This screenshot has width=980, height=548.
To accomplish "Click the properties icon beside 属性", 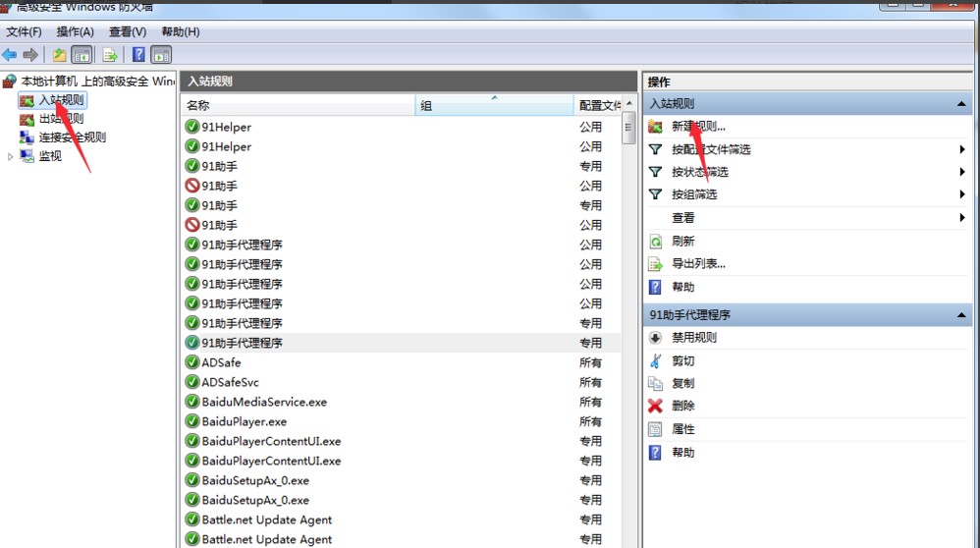I will pos(655,429).
